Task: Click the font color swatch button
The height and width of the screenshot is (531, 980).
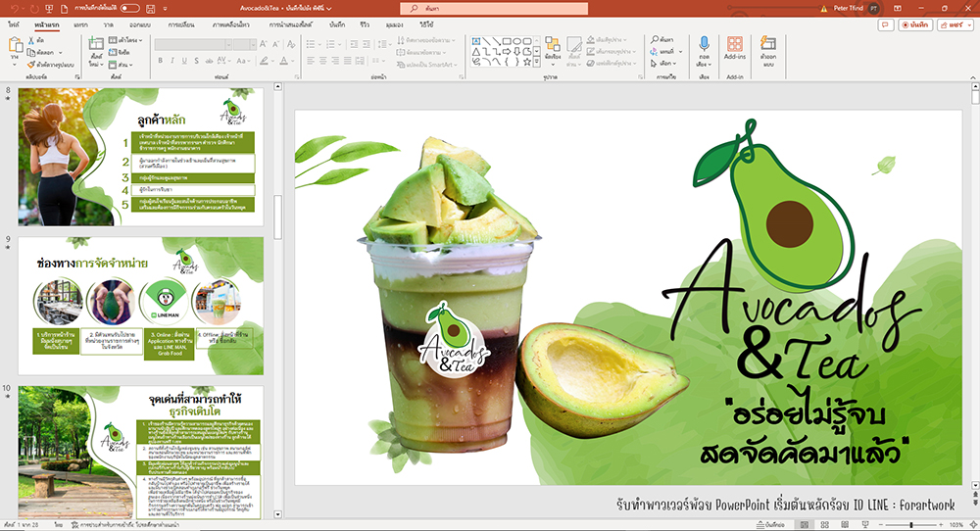Action: click(284, 61)
